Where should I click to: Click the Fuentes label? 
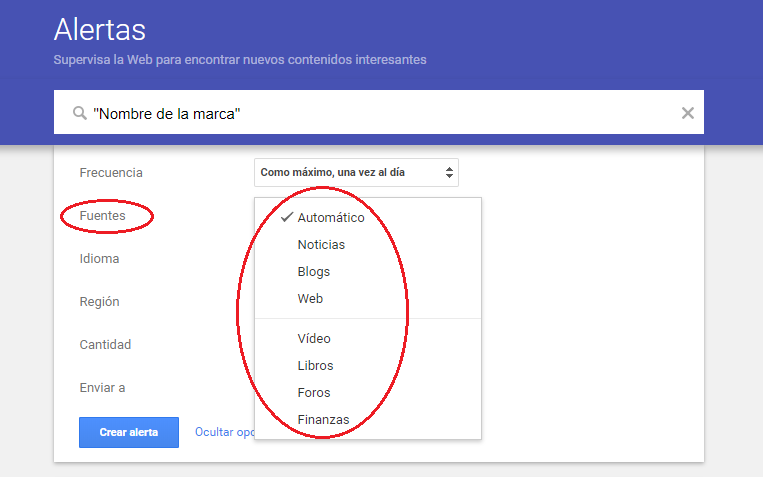103,216
